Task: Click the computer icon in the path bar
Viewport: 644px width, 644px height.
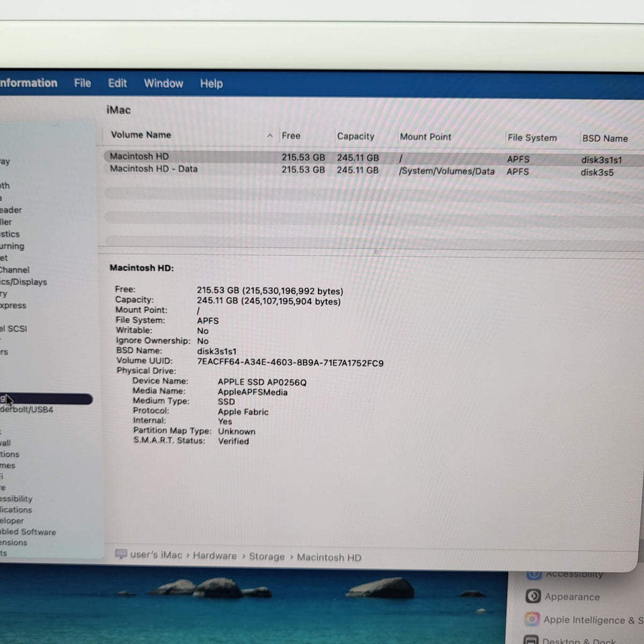Action: (x=121, y=554)
